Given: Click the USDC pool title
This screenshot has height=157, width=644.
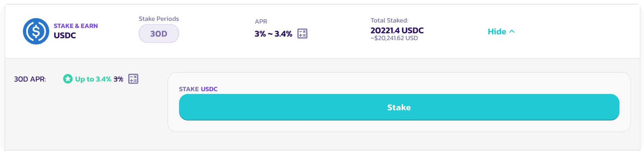Looking at the screenshot, I should [x=65, y=35].
